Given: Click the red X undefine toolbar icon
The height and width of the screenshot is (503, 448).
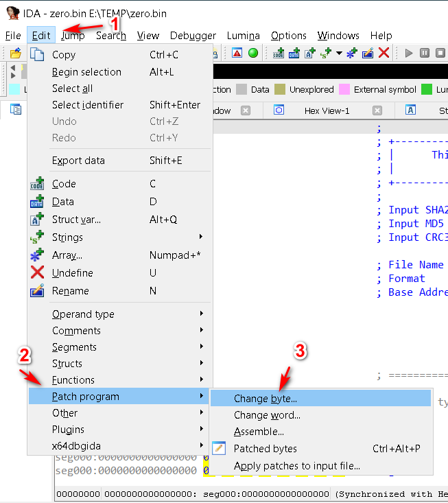Looking at the screenshot, I should (384, 53).
